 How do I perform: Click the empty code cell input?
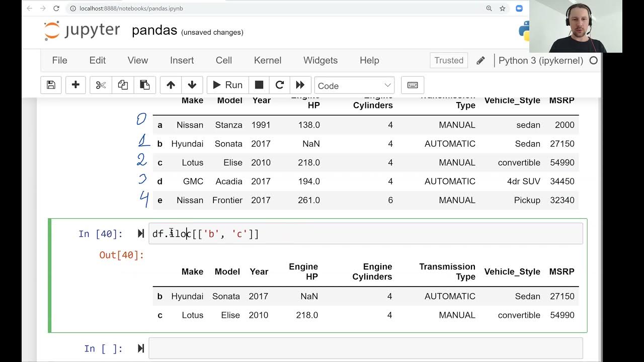[365, 348]
